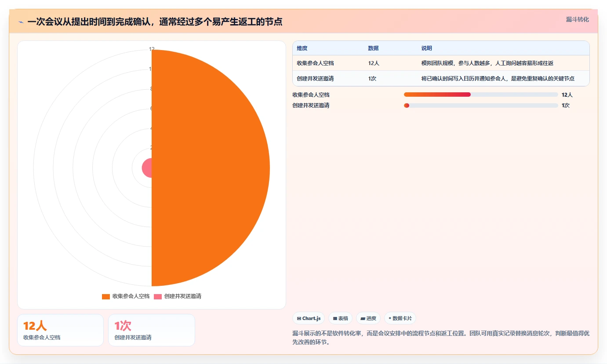Click the orange legend swatch for 收集参会人空档

[x=106, y=296]
